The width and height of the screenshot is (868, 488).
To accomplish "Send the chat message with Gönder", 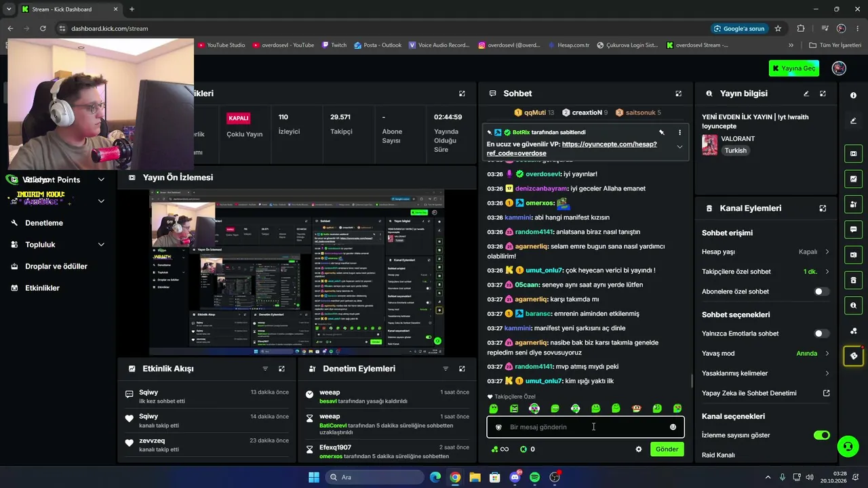I will 667,449.
